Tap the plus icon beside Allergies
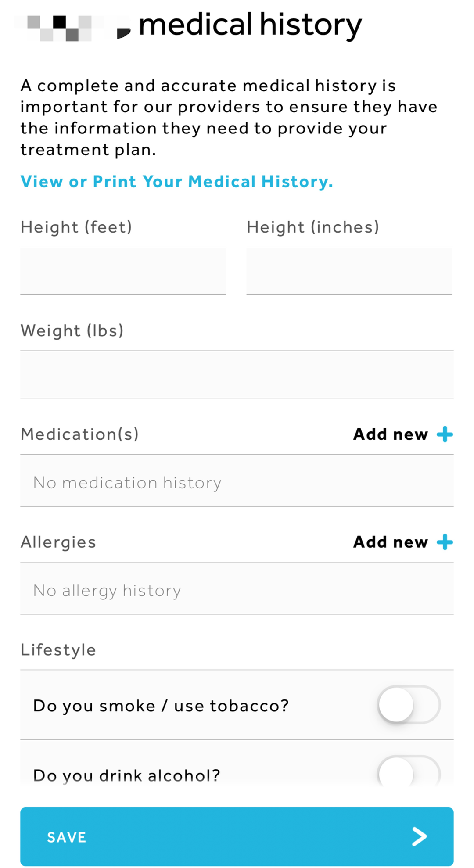Viewport: 474px width, 868px height. click(x=445, y=542)
